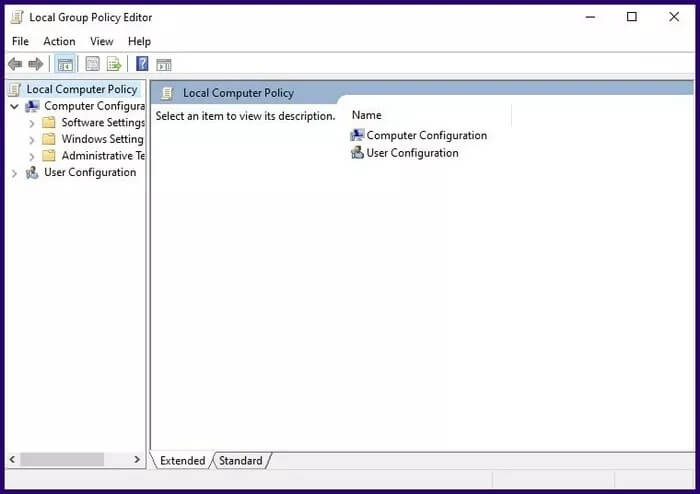
Task: Click tree scrollbar right arrow
Action: pos(137,459)
